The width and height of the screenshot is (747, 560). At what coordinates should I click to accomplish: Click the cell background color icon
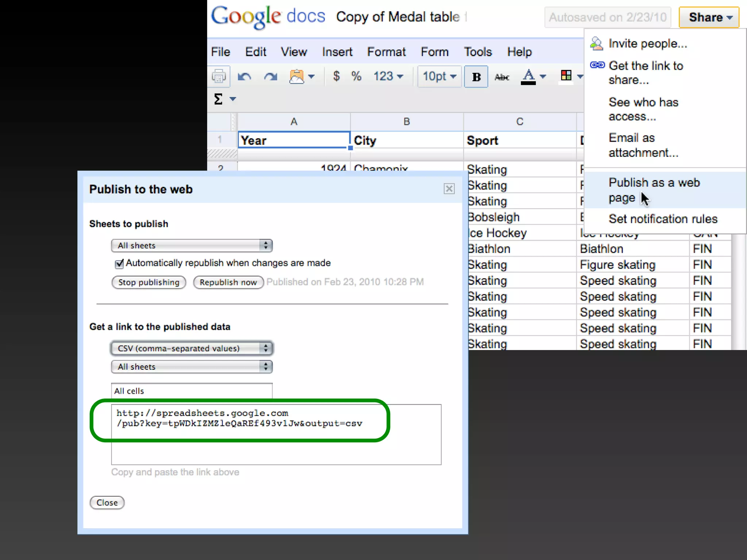click(566, 76)
